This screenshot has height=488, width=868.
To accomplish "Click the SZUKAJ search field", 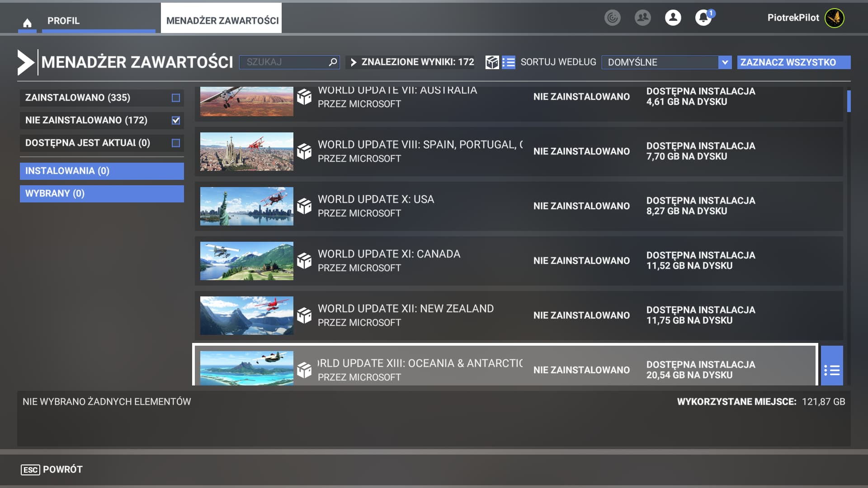I will [x=289, y=62].
